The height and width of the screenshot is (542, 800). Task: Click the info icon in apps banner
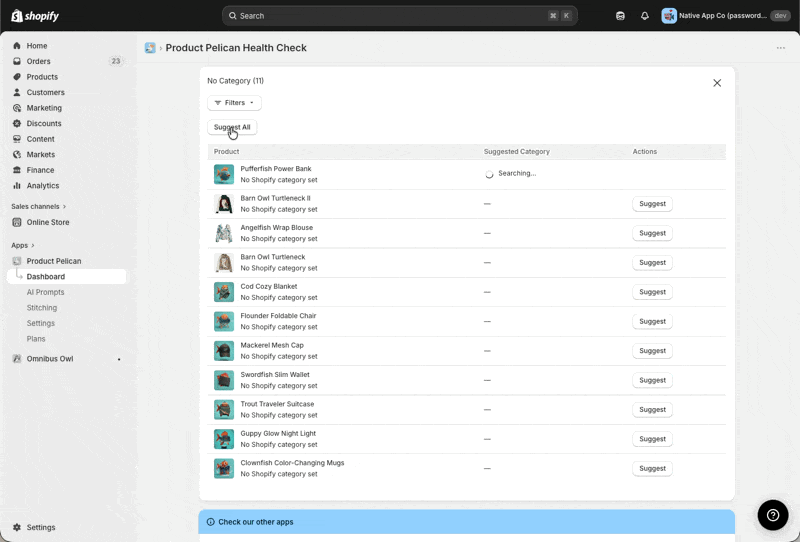[x=211, y=522]
